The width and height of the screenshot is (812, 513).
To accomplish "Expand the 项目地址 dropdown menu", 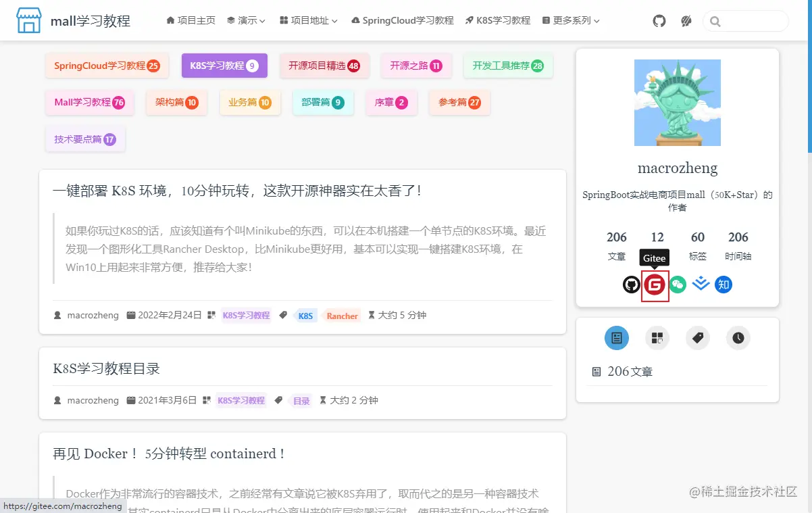I will 308,21.
